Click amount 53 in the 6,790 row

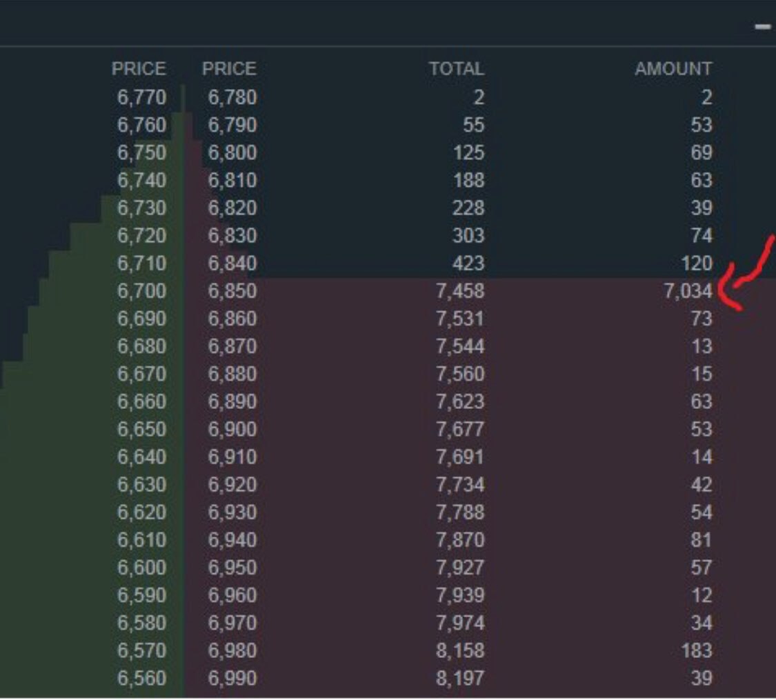702,125
